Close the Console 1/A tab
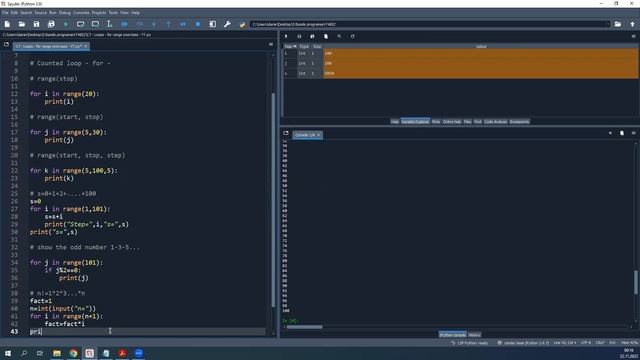This screenshot has height=360, width=640. 319,135
